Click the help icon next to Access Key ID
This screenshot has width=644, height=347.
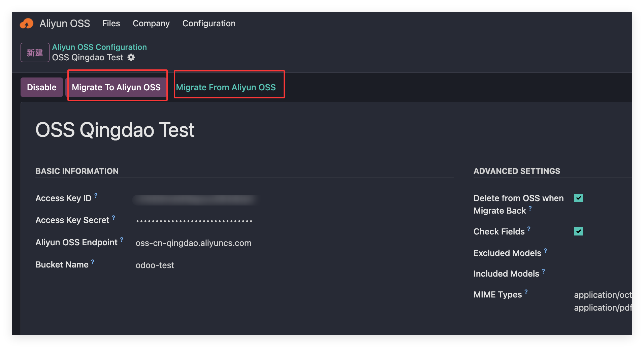point(96,195)
